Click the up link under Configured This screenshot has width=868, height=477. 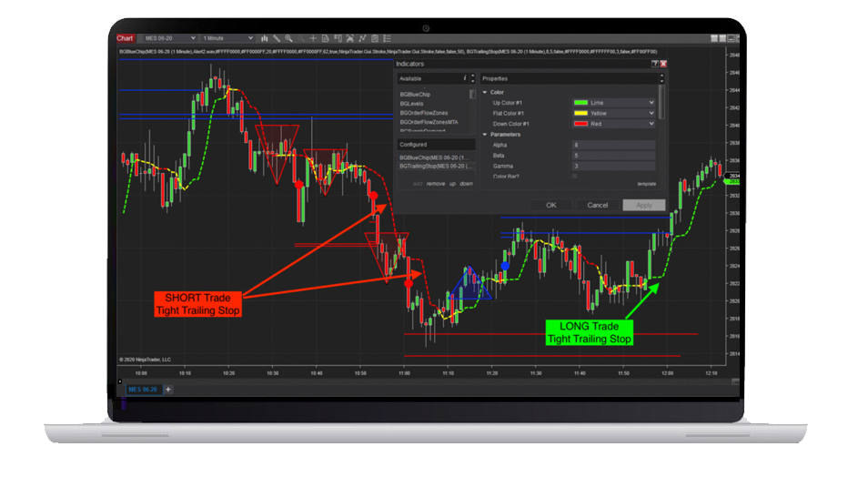pyautogui.click(x=452, y=183)
